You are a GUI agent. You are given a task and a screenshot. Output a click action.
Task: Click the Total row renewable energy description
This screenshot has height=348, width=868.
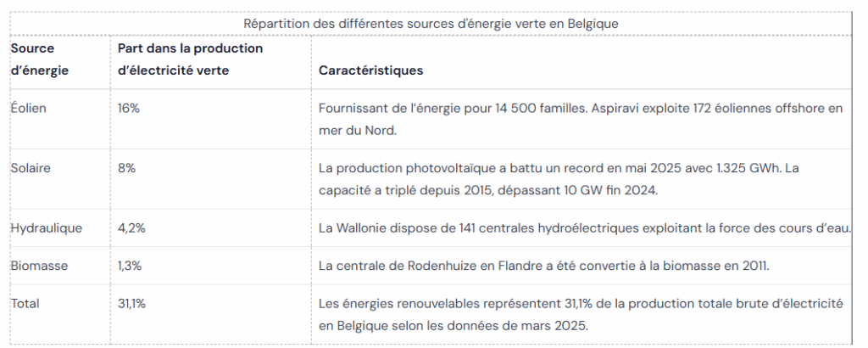click(580, 314)
